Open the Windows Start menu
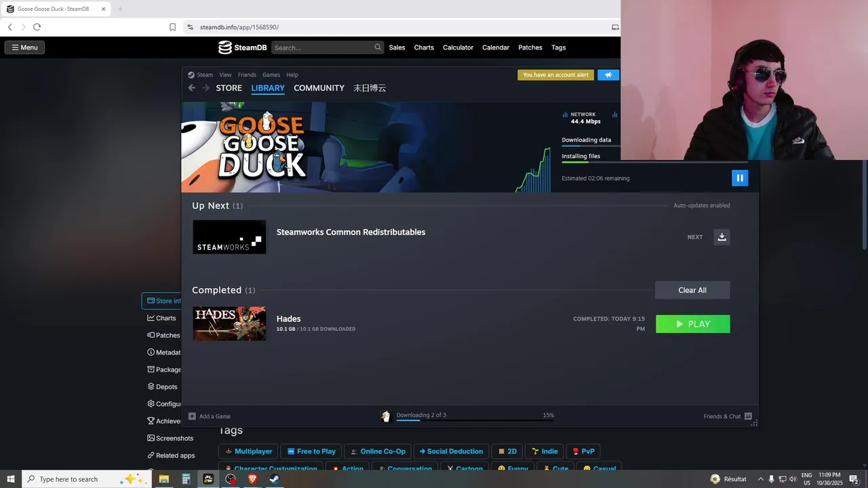This screenshot has height=488, width=868. [x=10, y=479]
